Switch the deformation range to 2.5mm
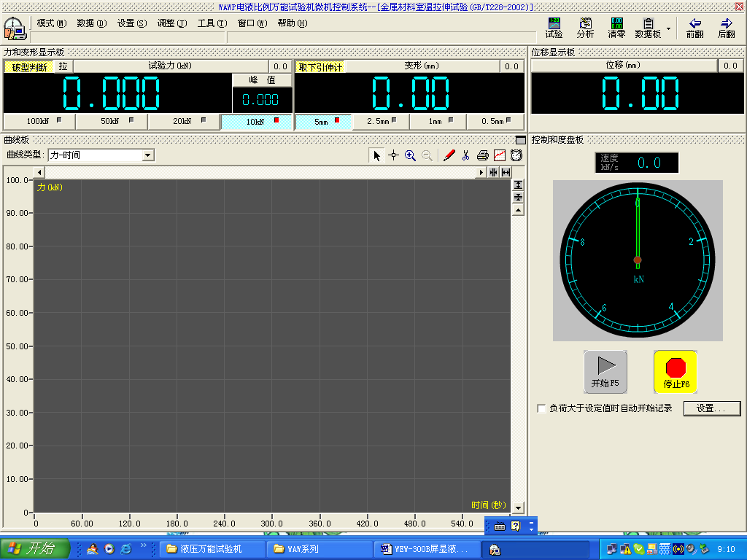 click(381, 122)
